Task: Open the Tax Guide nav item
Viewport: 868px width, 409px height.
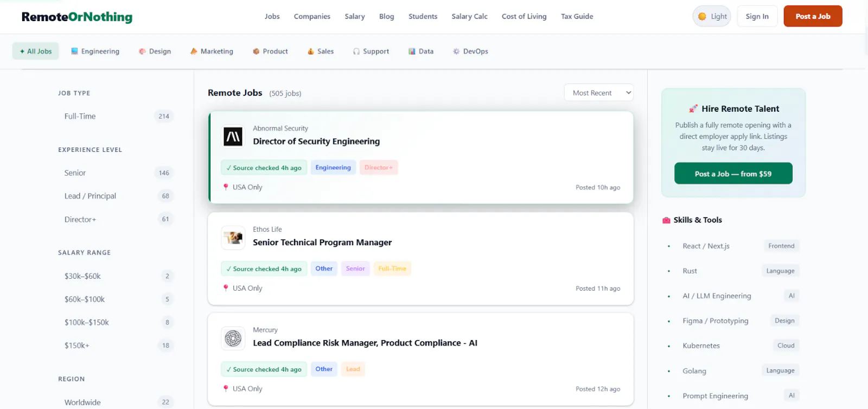Action: click(x=577, y=16)
